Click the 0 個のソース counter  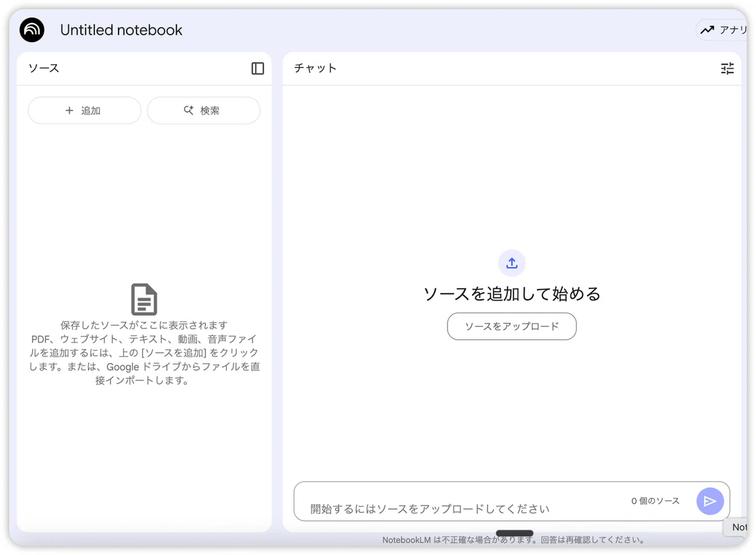coord(655,501)
